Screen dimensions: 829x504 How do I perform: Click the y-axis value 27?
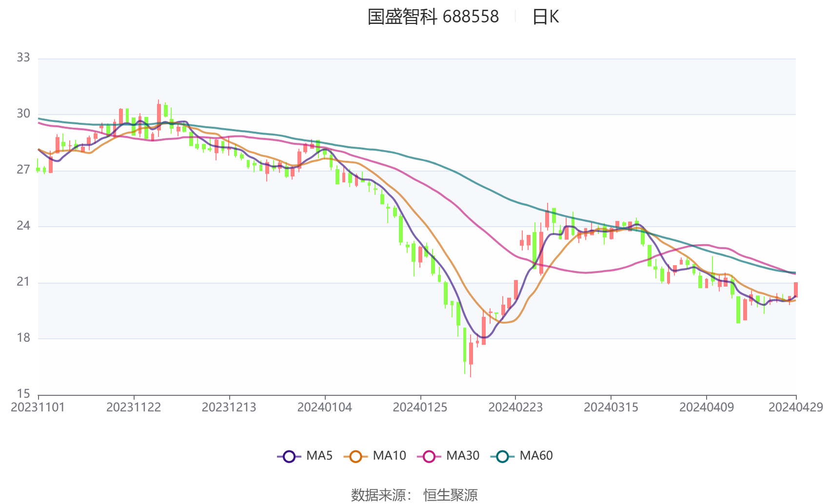pyautogui.click(x=23, y=170)
